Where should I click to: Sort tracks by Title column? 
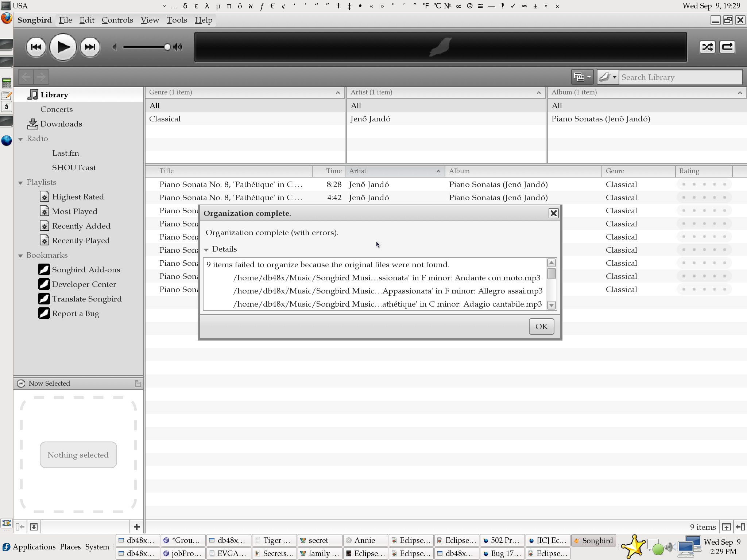click(x=229, y=171)
